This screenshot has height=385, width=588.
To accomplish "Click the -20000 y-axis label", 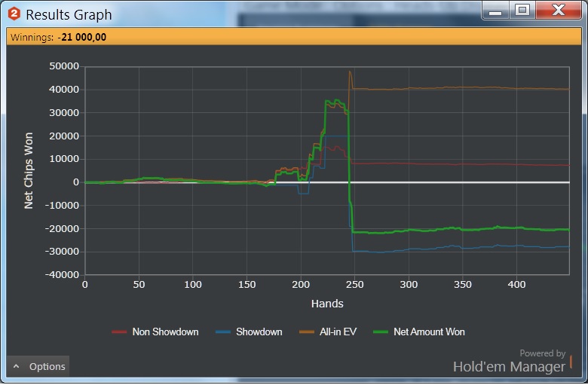I will pos(63,229).
